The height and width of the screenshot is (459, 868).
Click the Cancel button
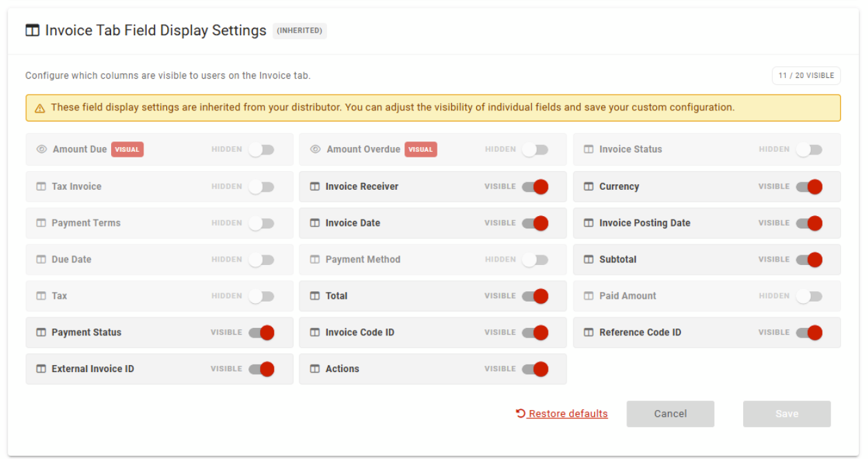[x=670, y=413]
